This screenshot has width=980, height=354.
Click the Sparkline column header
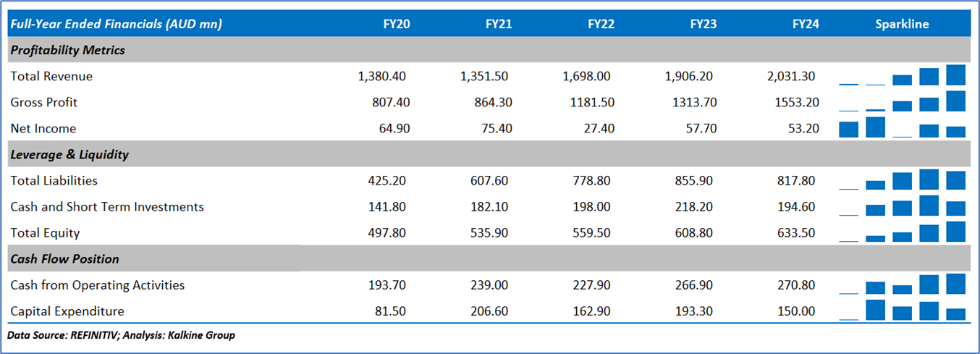pyautogui.click(x=902, y=24)
